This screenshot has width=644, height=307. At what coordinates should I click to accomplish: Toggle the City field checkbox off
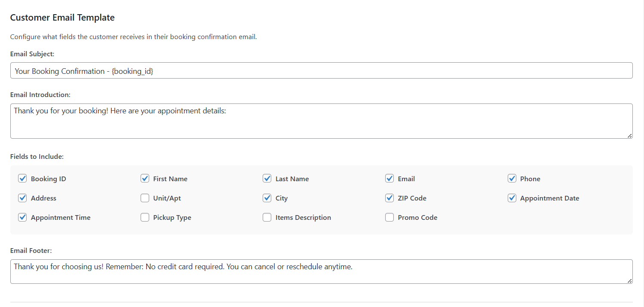(x=267, y=198)
